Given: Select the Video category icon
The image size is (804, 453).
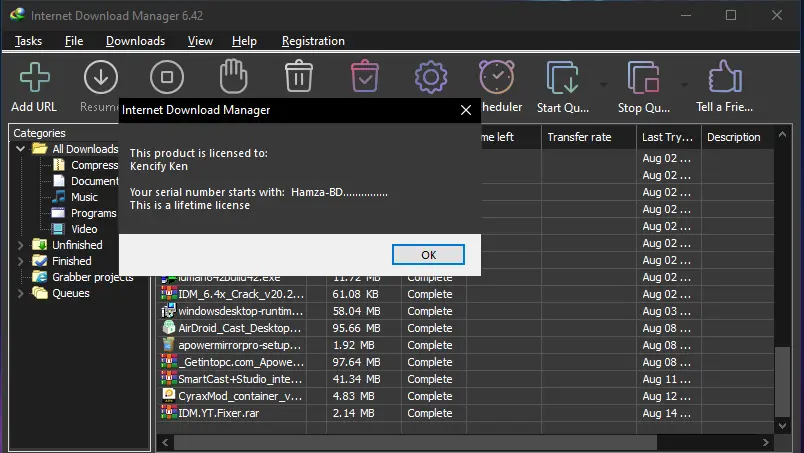Looking at the screenshot, I should coord(58,229).
